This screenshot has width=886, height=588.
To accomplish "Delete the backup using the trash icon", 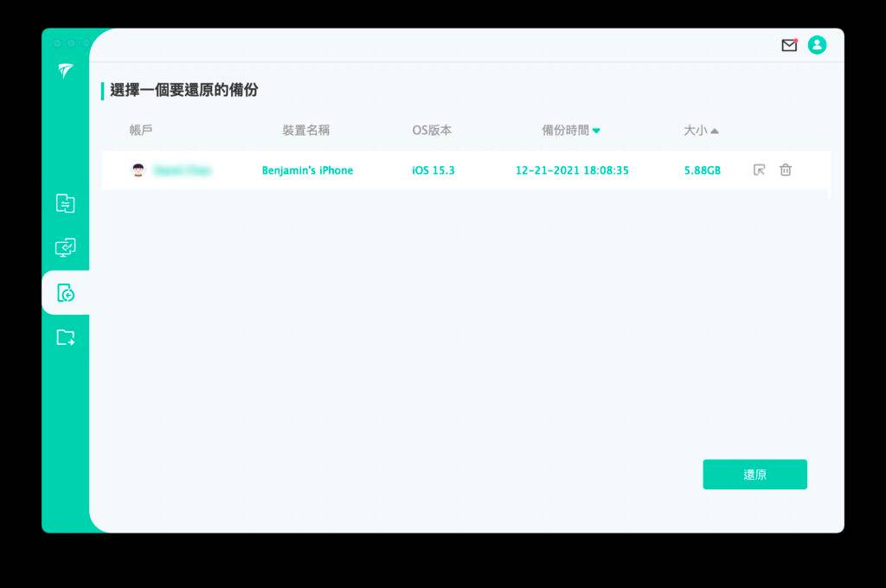I will [786, 170].
